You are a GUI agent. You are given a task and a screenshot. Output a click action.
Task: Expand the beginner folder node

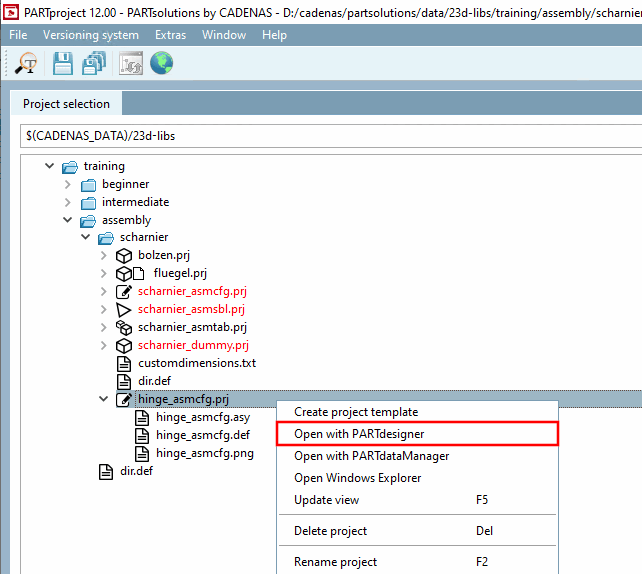pos(68,185)
